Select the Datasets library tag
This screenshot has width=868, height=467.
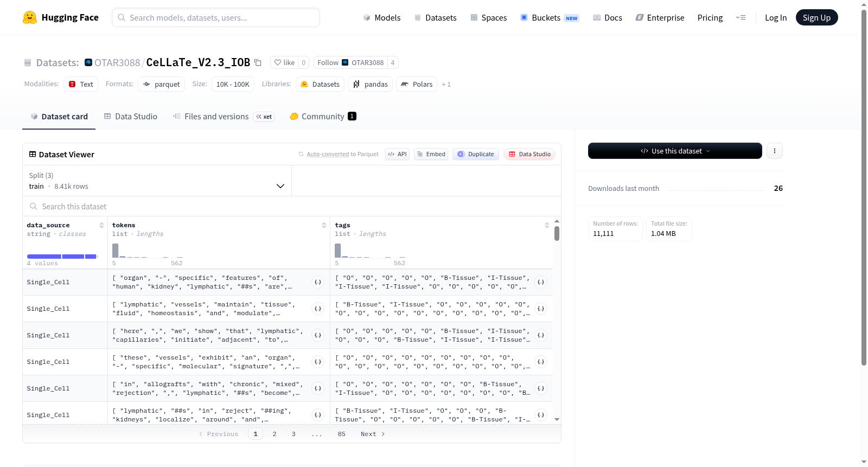(320, 84)
